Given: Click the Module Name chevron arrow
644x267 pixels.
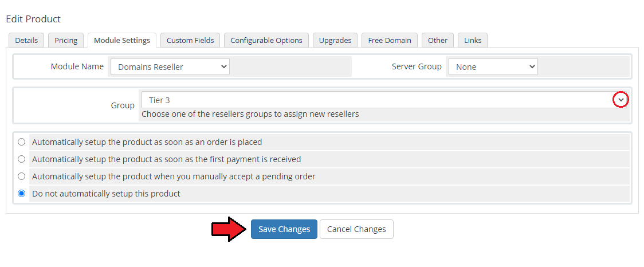Looking at the screenshot, I should [x=223, y=66].
